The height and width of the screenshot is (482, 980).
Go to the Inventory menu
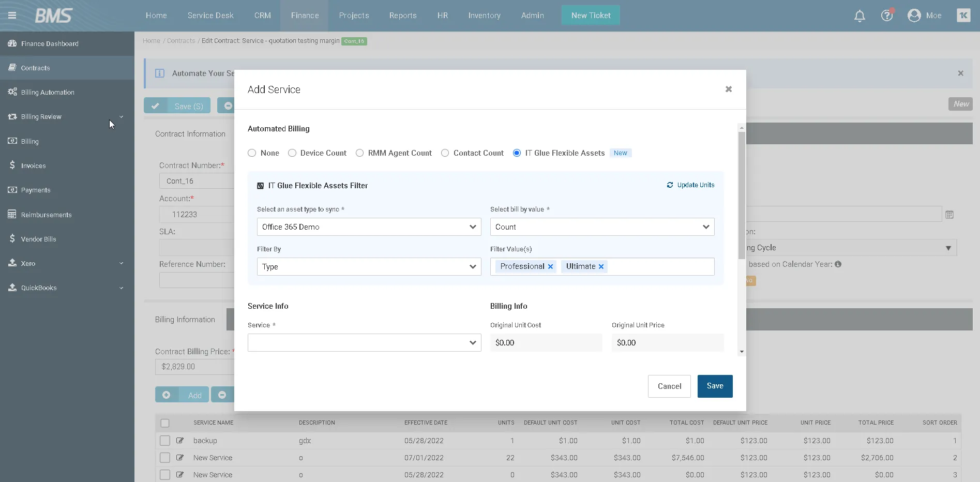[484, 16]
